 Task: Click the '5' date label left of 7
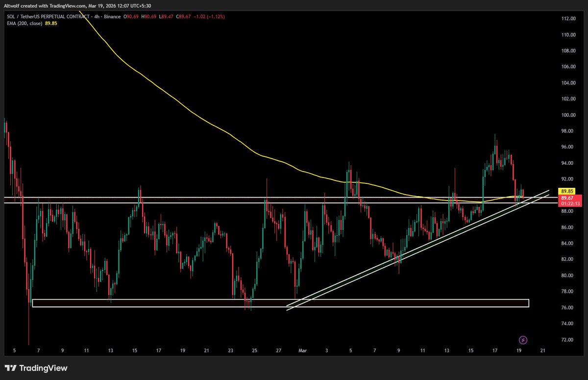click(15, 351)
